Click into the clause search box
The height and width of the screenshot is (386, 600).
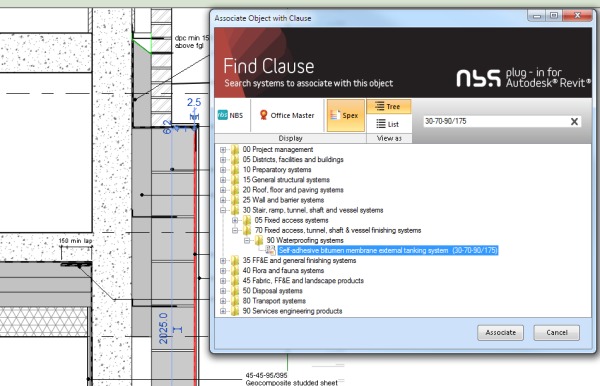point(496,121)
